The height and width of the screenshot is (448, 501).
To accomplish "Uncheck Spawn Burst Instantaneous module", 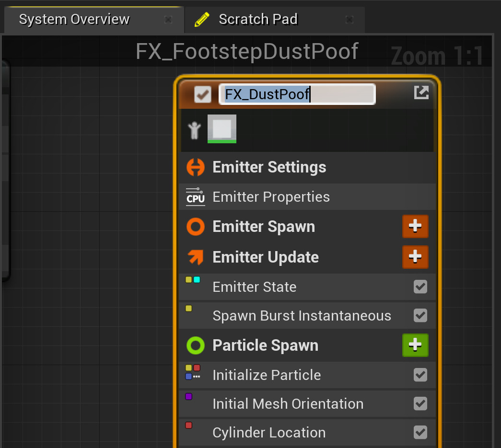I will pos(420,316).
